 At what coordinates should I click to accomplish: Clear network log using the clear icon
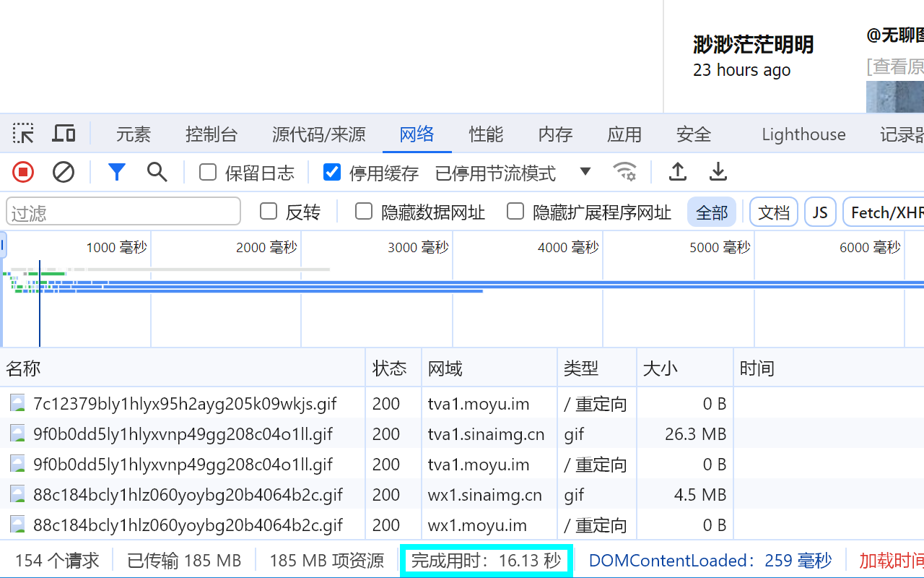pos(64,172)
